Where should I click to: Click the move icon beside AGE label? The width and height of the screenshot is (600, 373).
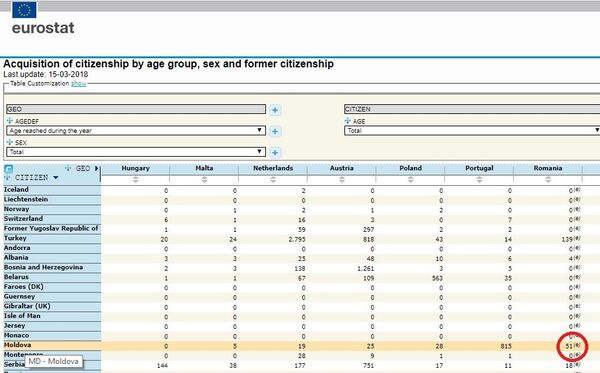tap(347, 121)
